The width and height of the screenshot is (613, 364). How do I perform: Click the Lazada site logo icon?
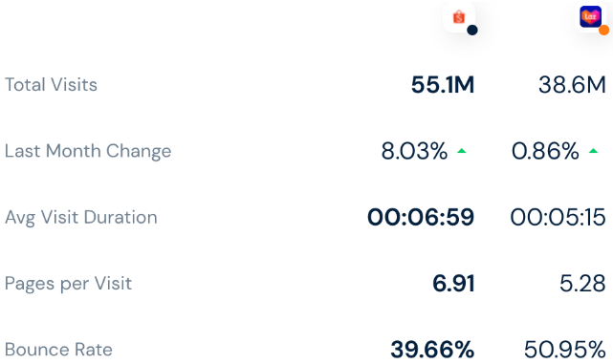click(x=590, y=17)
